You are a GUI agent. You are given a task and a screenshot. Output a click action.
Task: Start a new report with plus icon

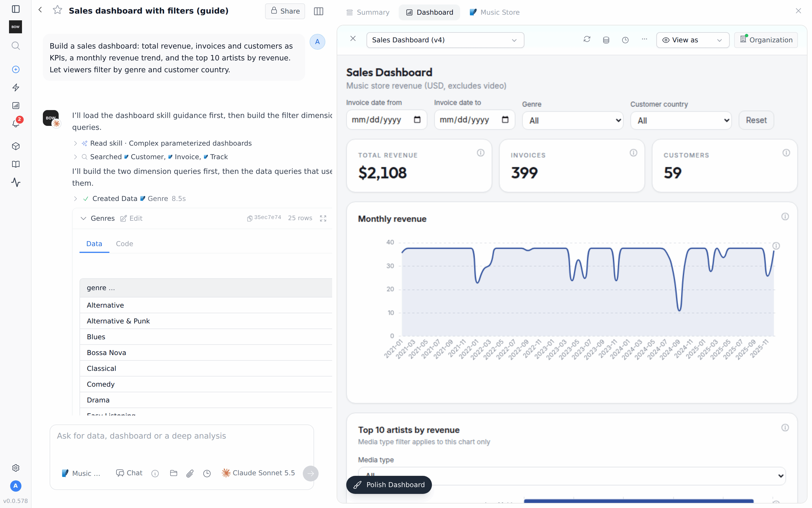click(16, 69)
